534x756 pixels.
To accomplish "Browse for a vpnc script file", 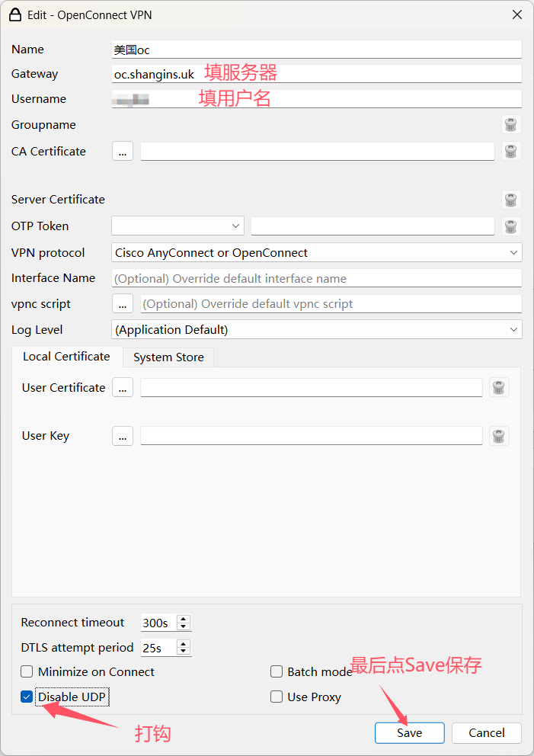I will click(x=123, y=303).
